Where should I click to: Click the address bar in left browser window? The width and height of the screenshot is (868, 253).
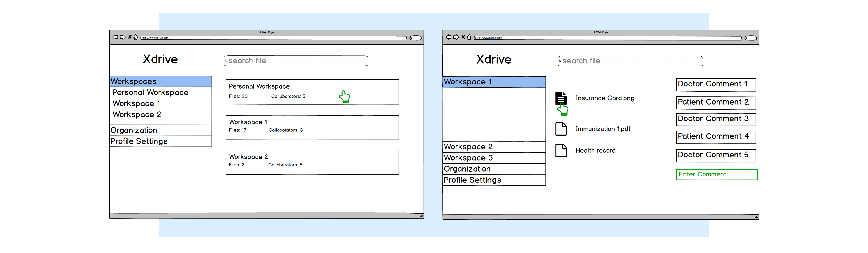(273, 38)
